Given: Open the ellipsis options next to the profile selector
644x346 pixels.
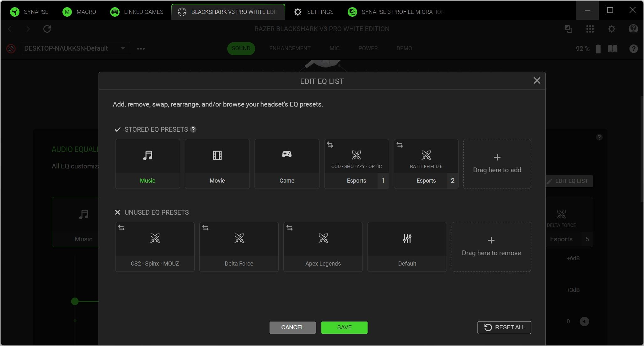Looking at the screenshot, I should [141, 48].
